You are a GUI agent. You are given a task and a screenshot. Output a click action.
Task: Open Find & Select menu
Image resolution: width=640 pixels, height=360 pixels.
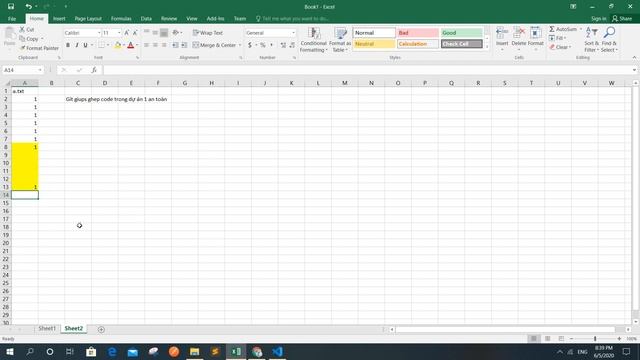(x=609, y=40)
